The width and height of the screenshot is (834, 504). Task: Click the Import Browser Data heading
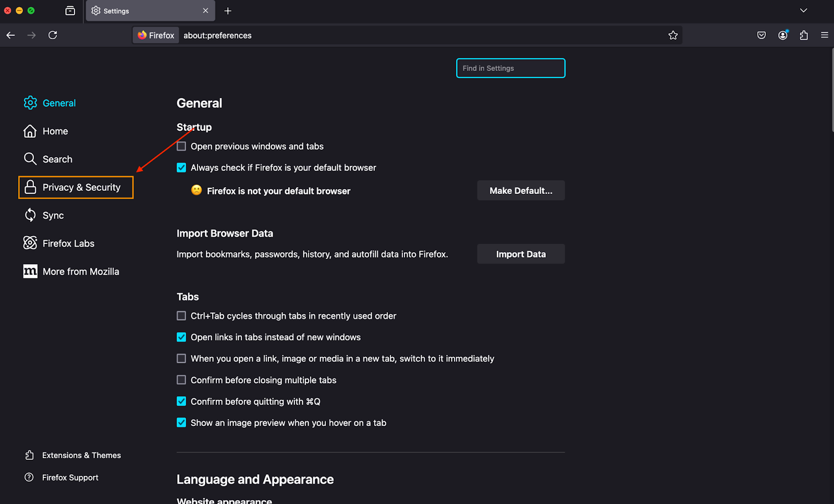coord(225,233)
